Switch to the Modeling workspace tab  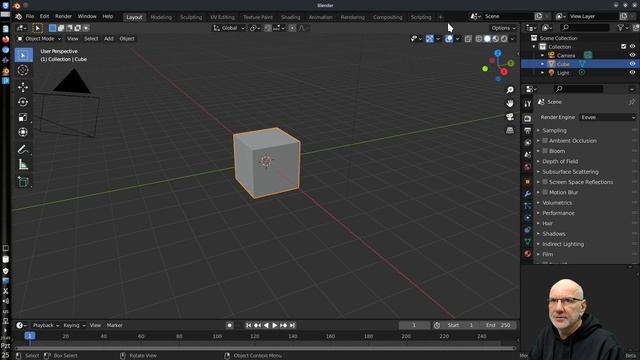pyautogui.click(x=161, y=17)
